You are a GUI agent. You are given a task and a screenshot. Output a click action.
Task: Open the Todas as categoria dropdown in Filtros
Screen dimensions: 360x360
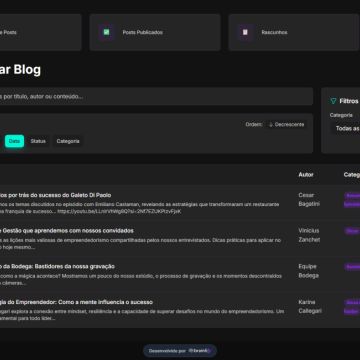coord(345,128)
